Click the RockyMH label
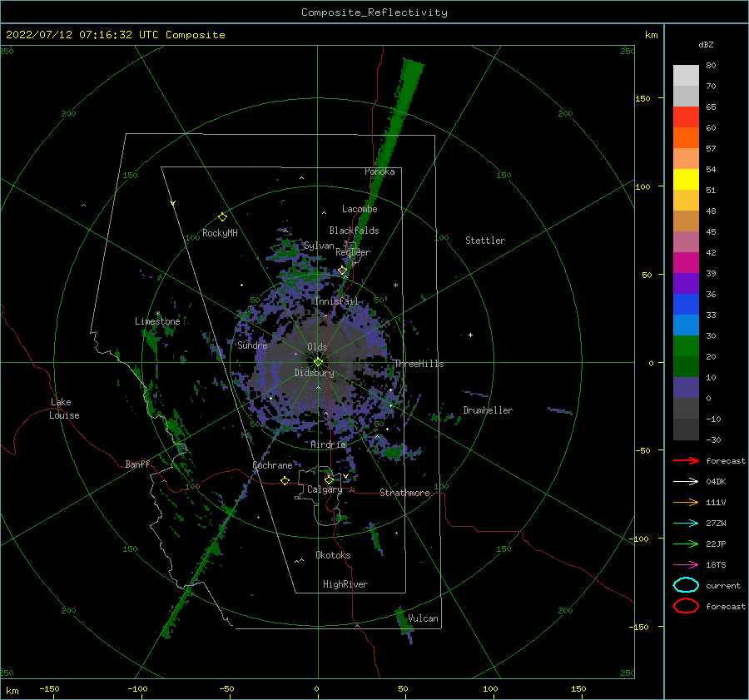The width and height of the screenshot is (749, 700). coord(220,233)
